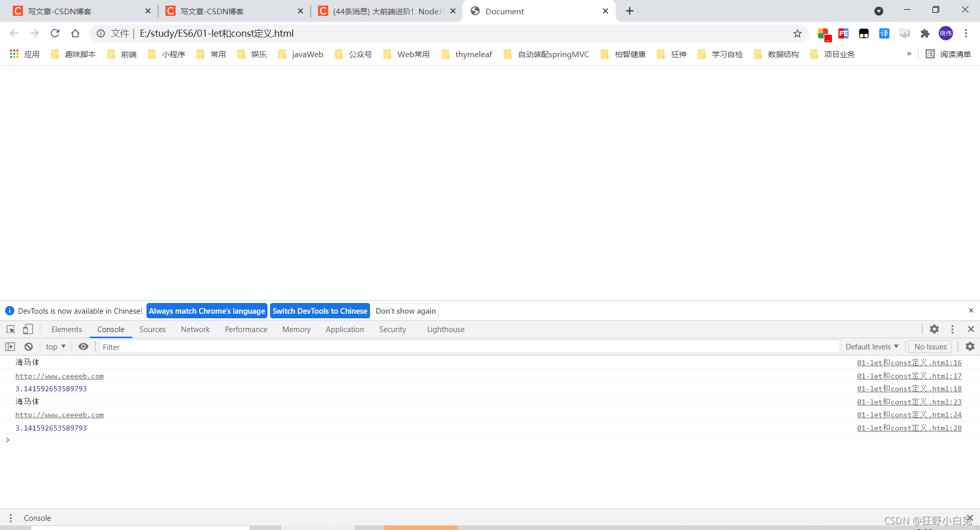Open the Apps shortcut in bookmarks bar
The image size is (980, 530).
[x=24, y=54]
